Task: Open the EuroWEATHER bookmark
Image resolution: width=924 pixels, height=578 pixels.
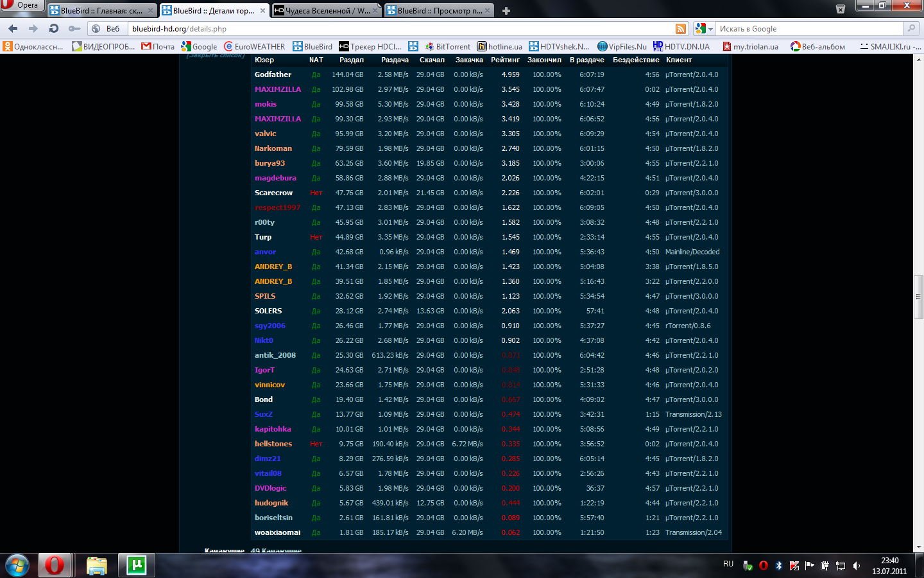Action: tap(255, 46)
